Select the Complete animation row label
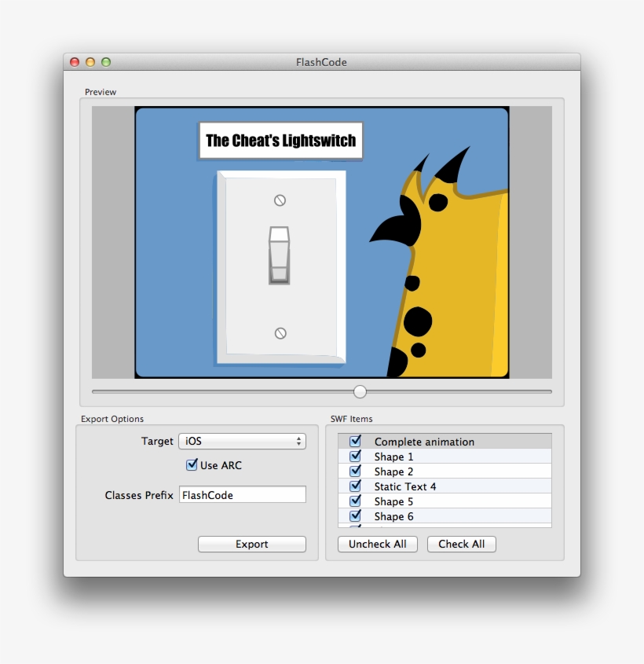The height and width of the screenshot is (664, 644). 424,442
